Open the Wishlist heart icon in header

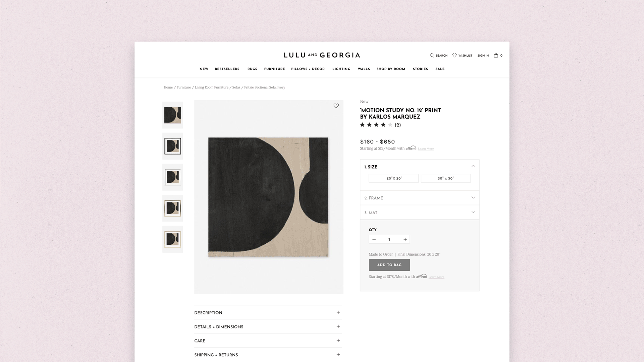coord(454,55)
